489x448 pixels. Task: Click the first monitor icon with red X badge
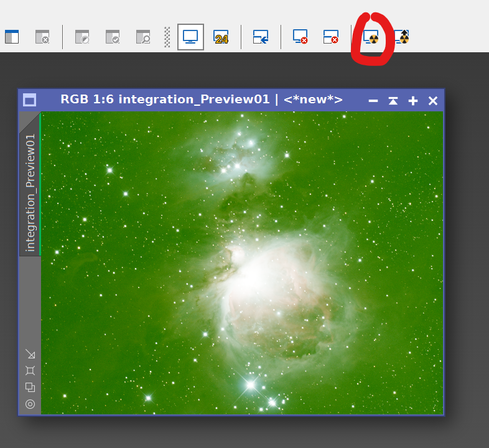point(300,37)
